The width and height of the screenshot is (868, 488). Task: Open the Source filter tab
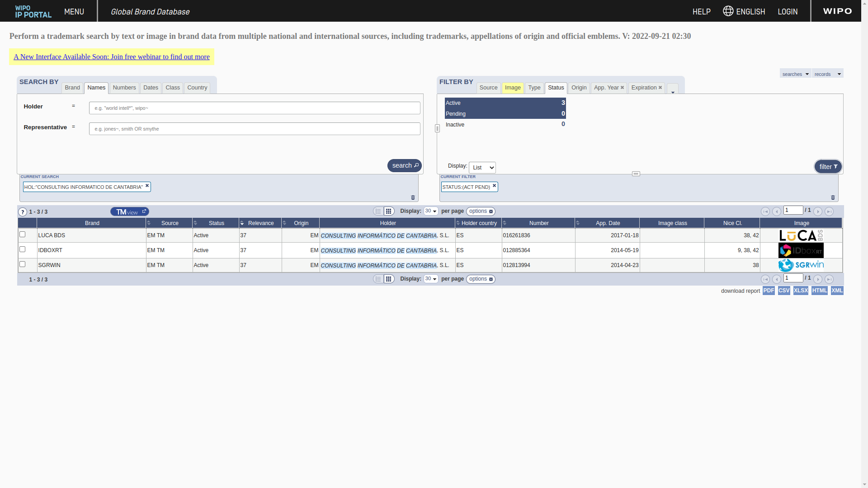(x=488, y=88)
